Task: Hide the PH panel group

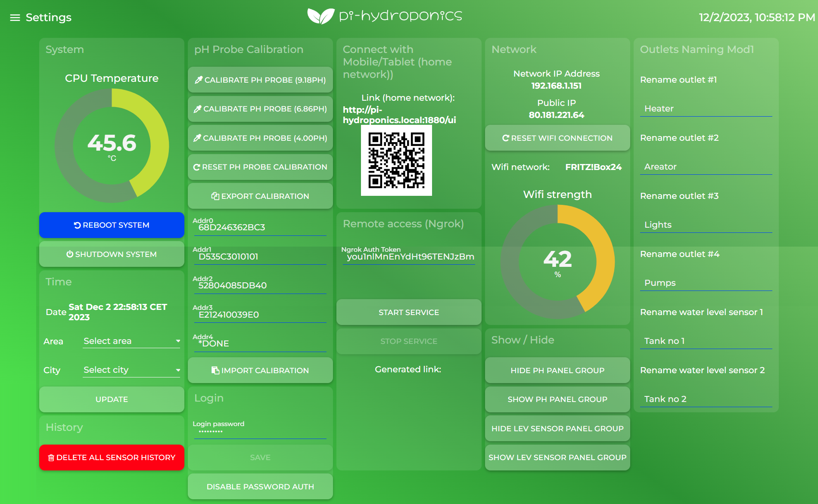Action: pyautogui.click(x=557, y=371)
